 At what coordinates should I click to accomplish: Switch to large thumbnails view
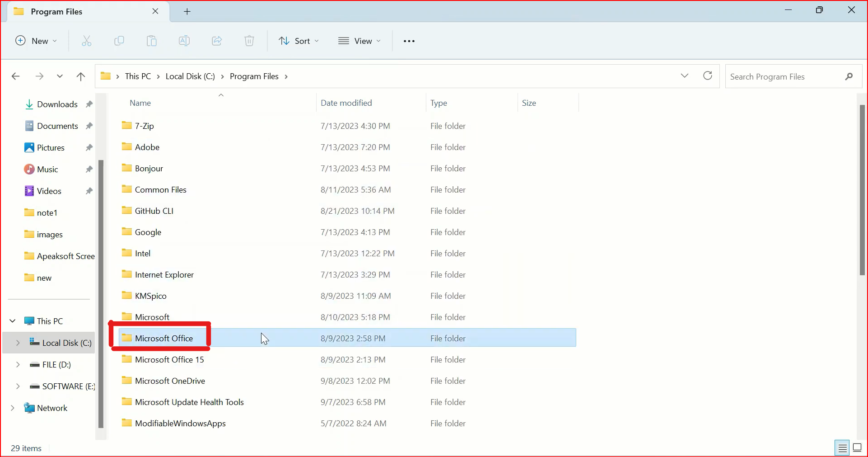(857, 448)
